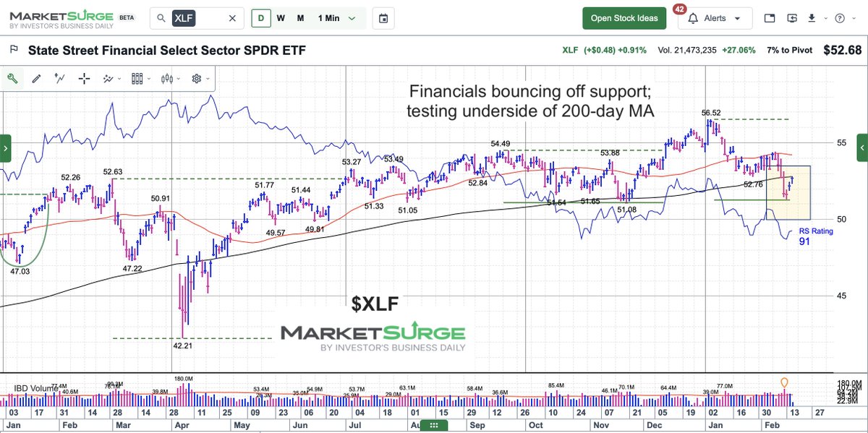
Task: Click the screen share monitor icon
Action: tap(793, 18)
